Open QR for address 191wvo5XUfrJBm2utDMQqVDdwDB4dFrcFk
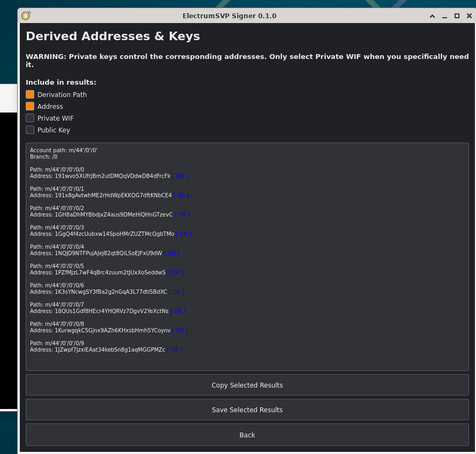Viewport: 476px width, 454px height. click(x=180, y=176)
